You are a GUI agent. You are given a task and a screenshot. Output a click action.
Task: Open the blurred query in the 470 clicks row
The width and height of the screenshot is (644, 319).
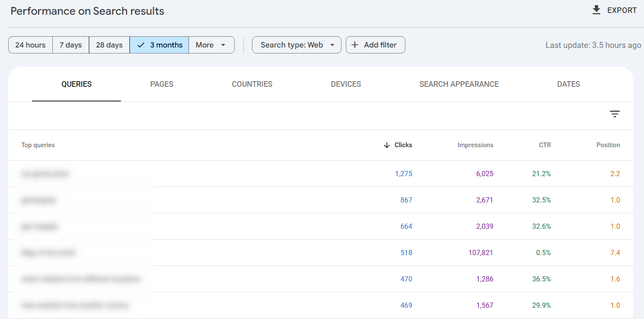80,279
